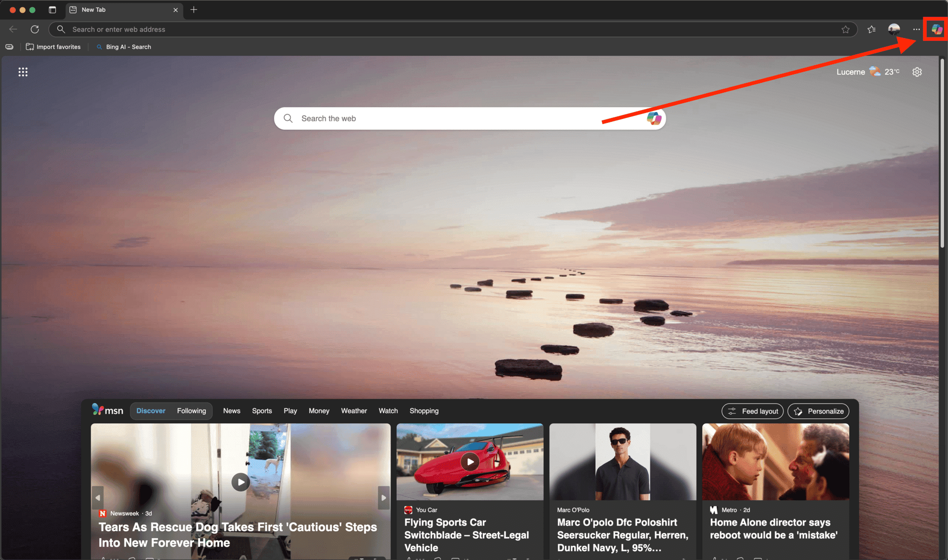Advance carousel with next arrow
948x560 pixels.
383,498
